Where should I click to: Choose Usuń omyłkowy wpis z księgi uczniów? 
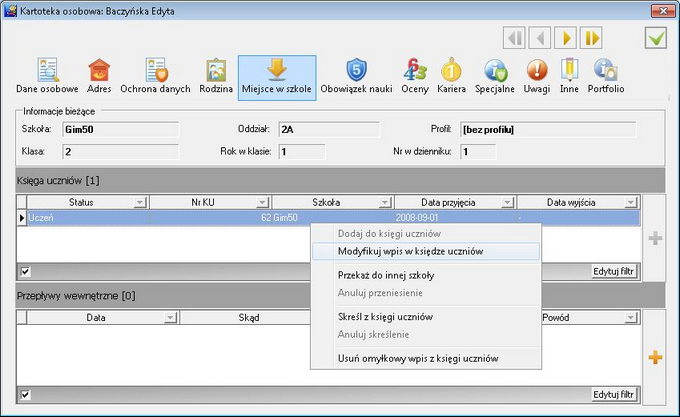tap(426, 358)
